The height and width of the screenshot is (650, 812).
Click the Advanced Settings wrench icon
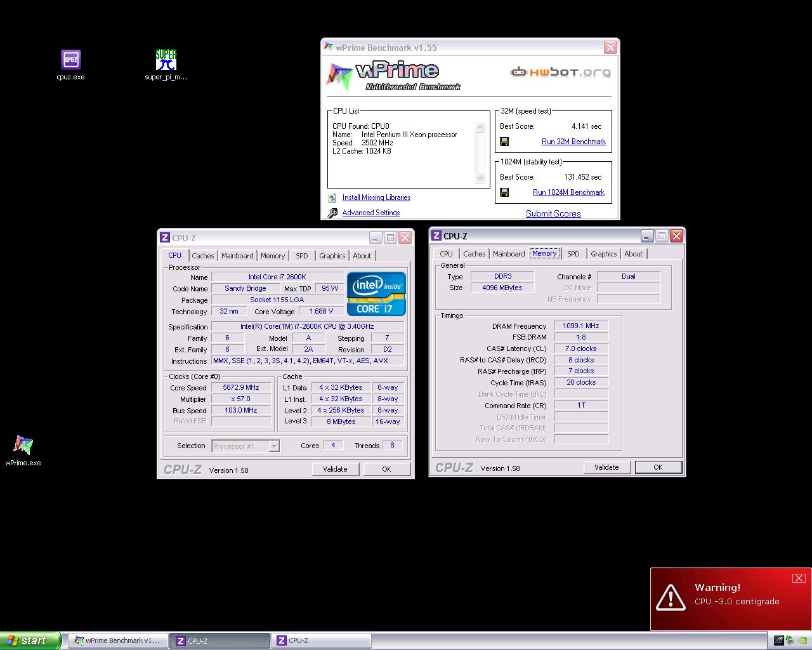[x=332, y=213]
